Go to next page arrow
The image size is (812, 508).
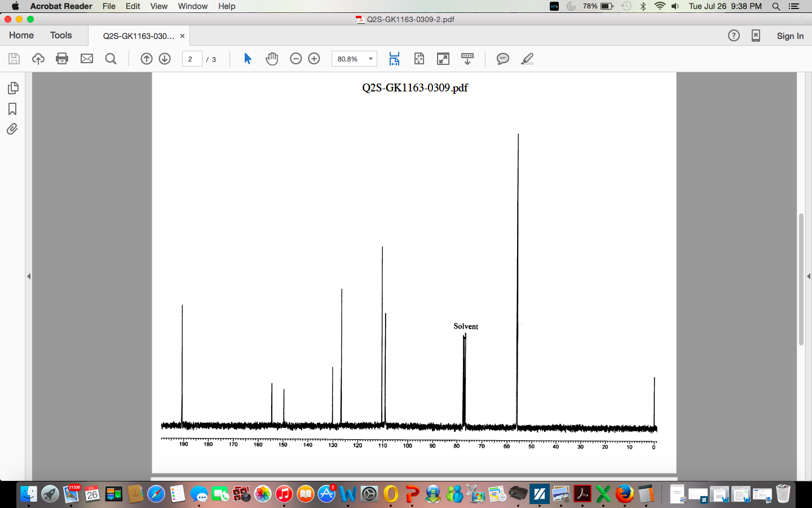coord(165,59)
